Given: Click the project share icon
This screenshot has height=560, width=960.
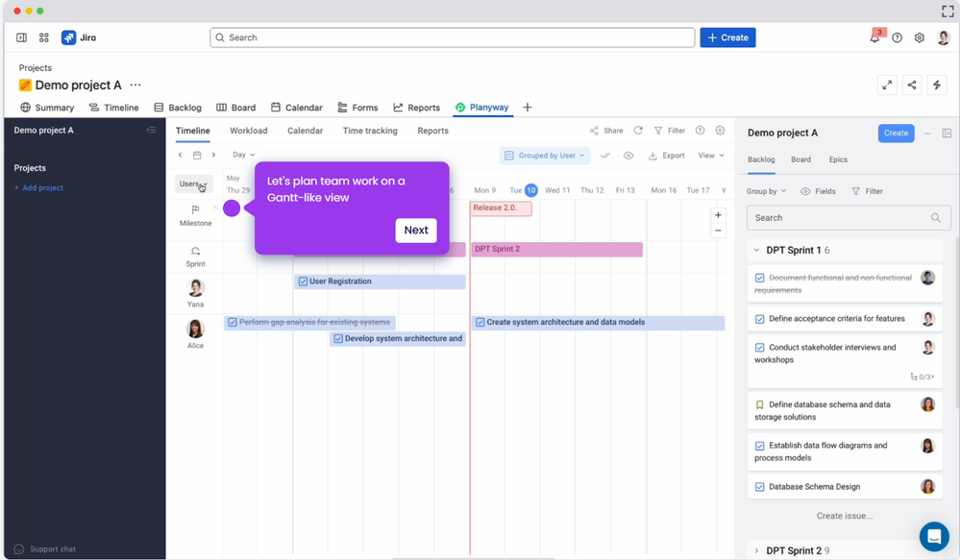Looking at the screenshot, I should tap(912, 85).
